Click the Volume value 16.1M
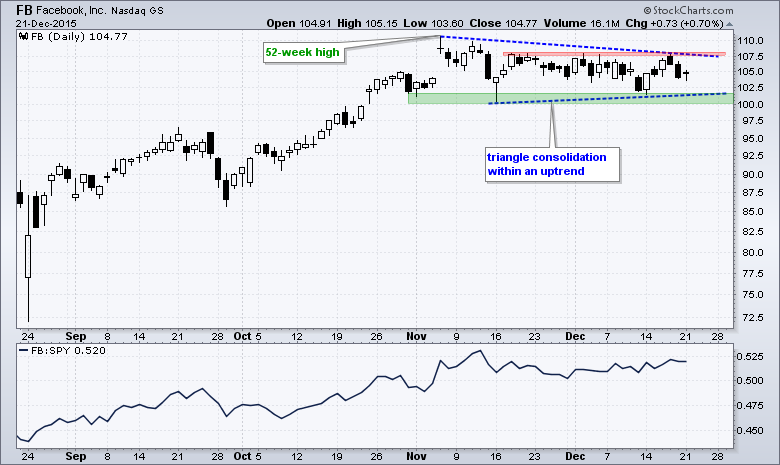Screen dimensions: 780x465 (x=604, y=23)
